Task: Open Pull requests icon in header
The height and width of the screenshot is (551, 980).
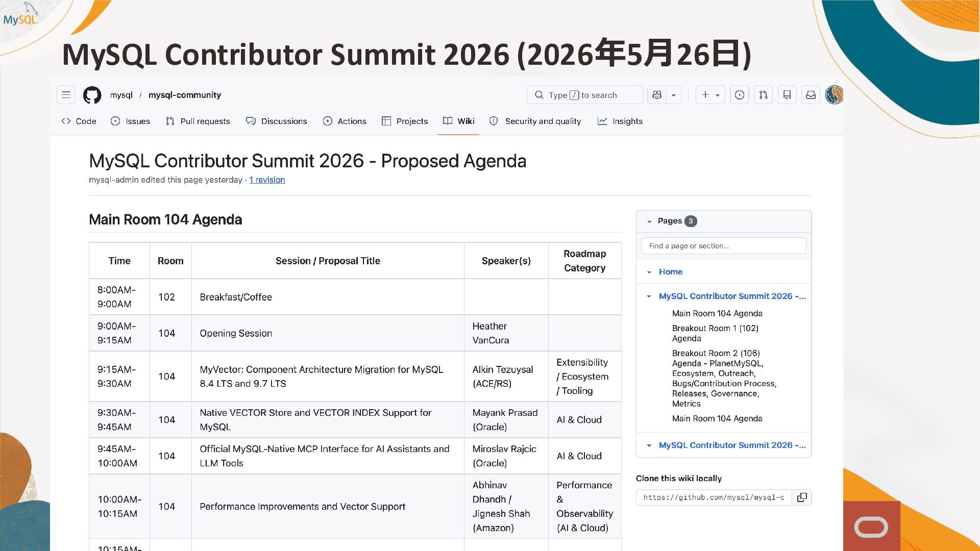Action: click(763, 95)
